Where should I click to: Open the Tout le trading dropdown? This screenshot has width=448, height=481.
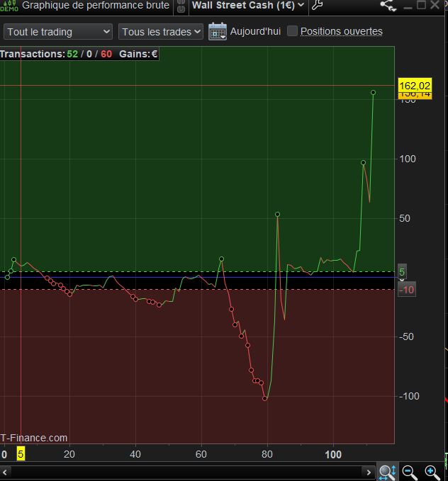pos(58,32)
